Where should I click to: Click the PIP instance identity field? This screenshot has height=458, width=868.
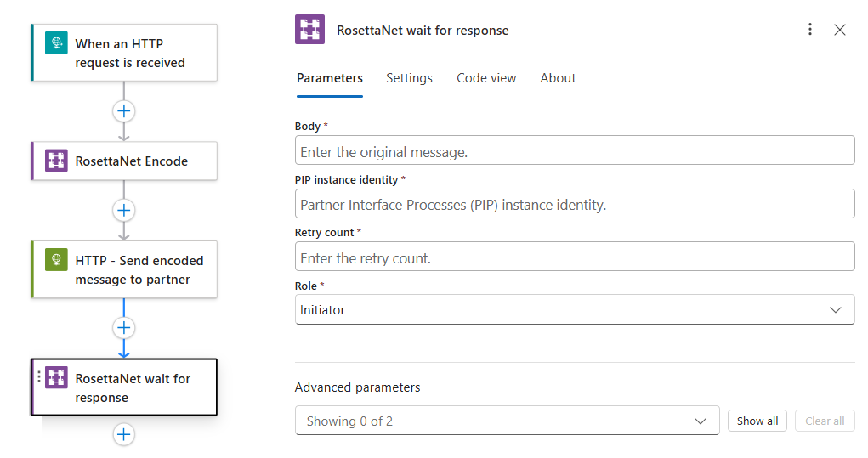click(x=575, y=204)
